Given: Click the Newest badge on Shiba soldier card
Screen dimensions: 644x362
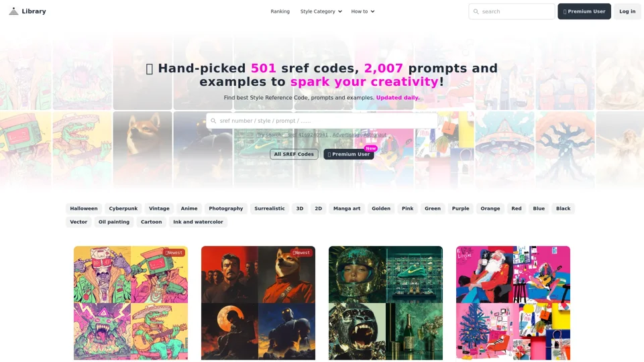Looking at the screenshot, I should pos(301,253).
